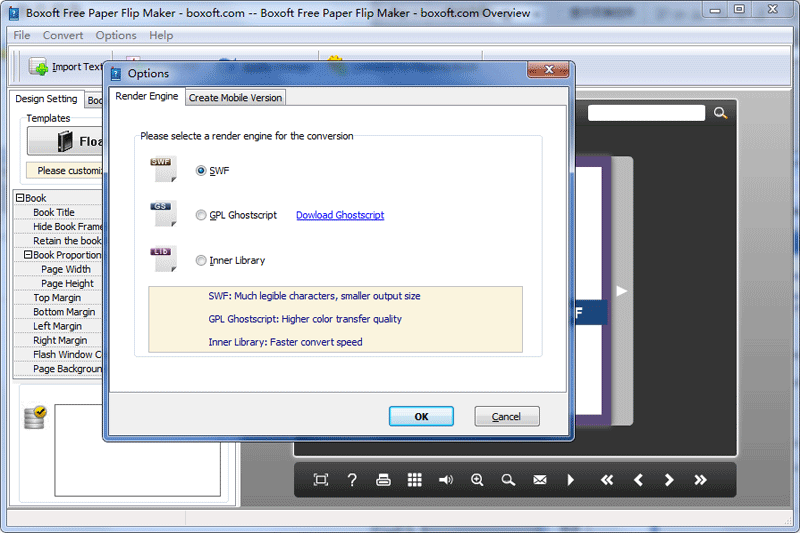Screen dimensions: 800x533
Task: Go to previous page arrow
Action: click(638, 479)
